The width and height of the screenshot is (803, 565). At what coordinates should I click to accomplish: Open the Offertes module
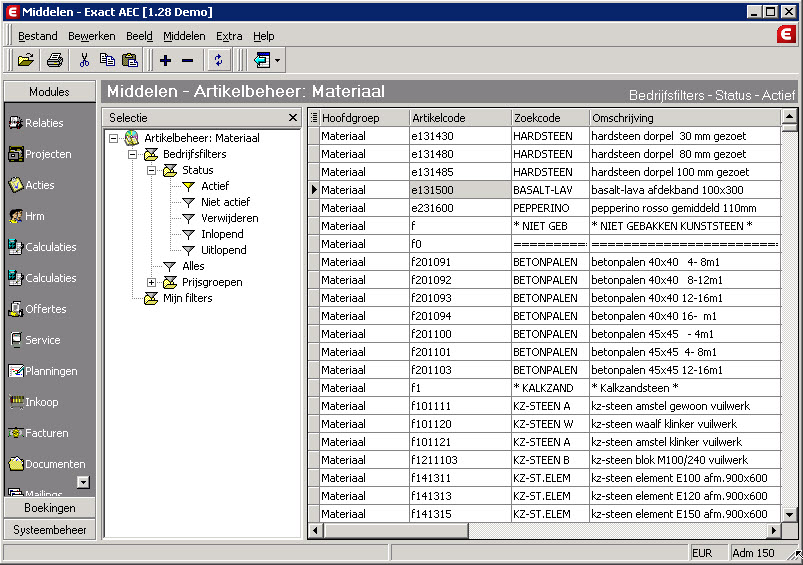tap(37, 309)
